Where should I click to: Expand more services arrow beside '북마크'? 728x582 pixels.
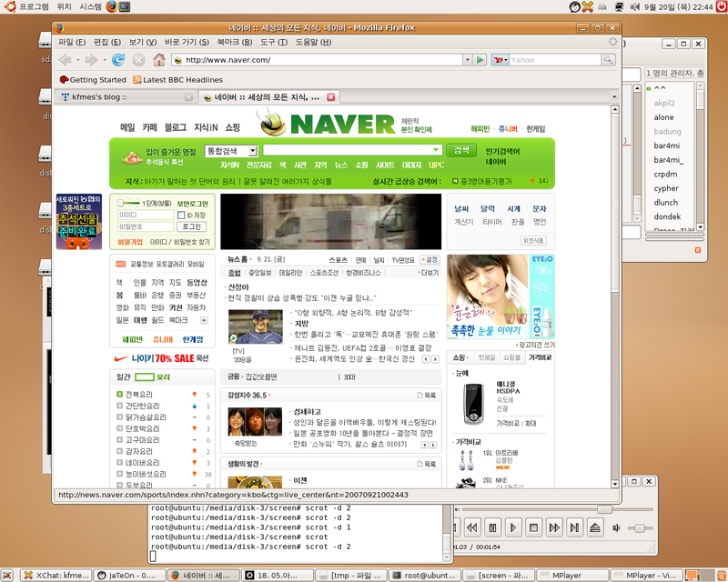(x=203, y=320)
